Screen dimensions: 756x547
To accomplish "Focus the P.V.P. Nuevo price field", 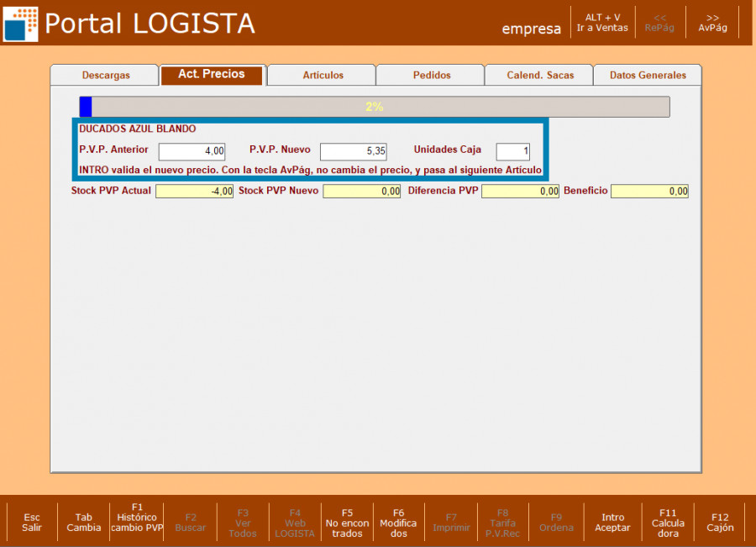I will (353, 152).
